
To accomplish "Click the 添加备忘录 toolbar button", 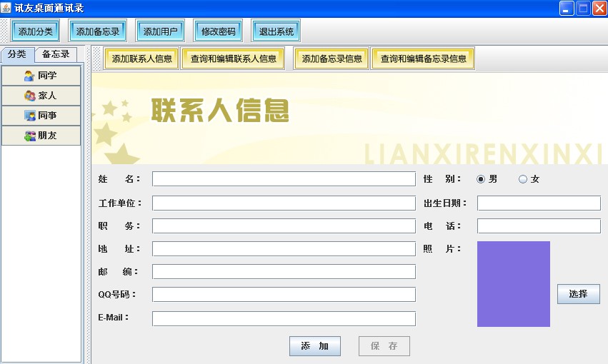I will tap(98, 31).
